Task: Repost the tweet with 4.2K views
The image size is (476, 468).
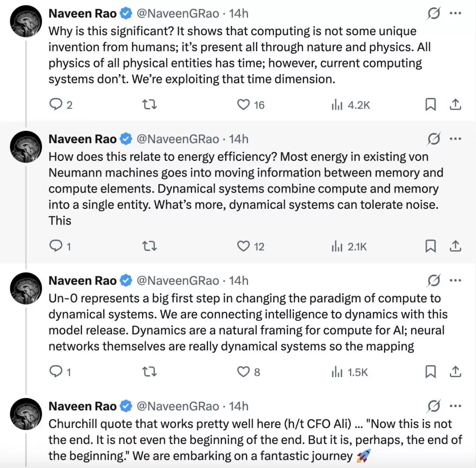Action: pos(149,105)
